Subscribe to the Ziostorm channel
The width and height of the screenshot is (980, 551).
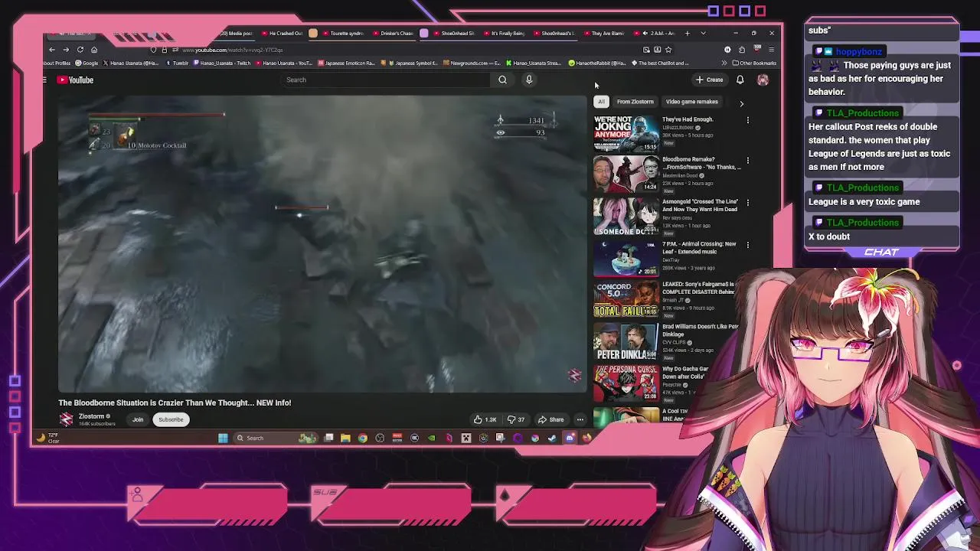pos(171,419)
